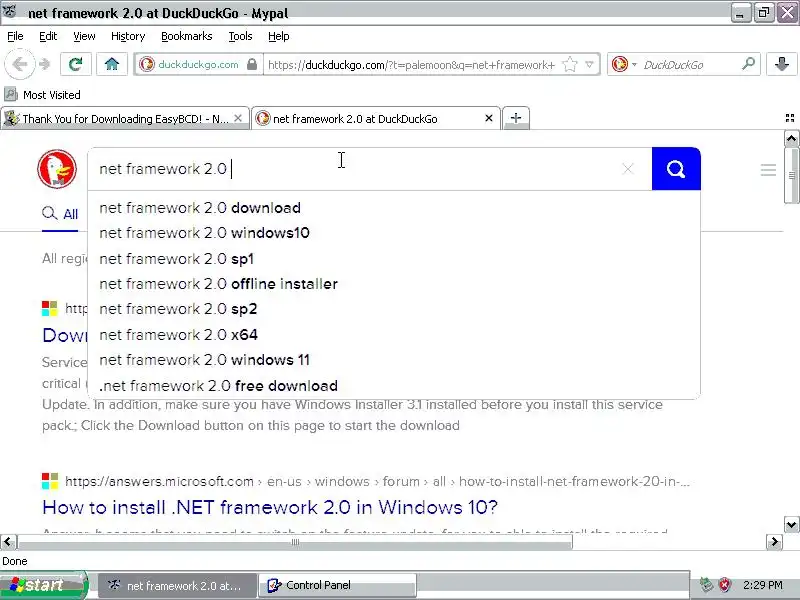
Task: Bookmark this page with the star icon
Action: (569, 65)
